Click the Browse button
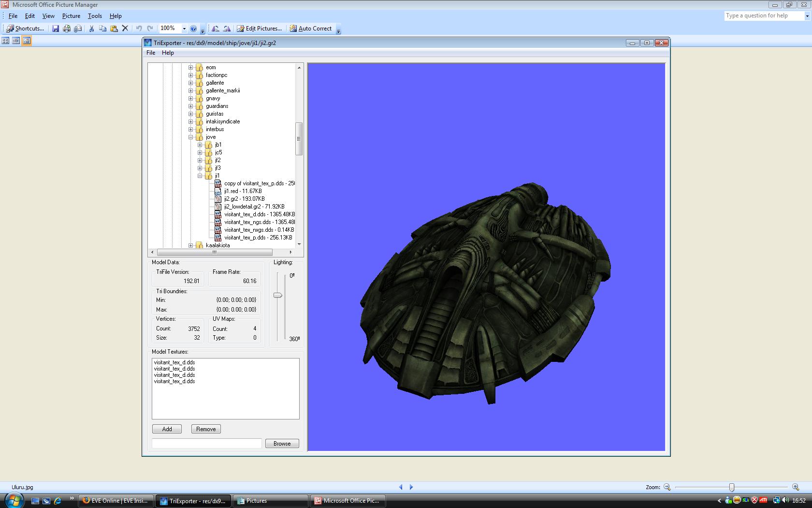This screenshot has width=812, height=508. coord(282,444)
